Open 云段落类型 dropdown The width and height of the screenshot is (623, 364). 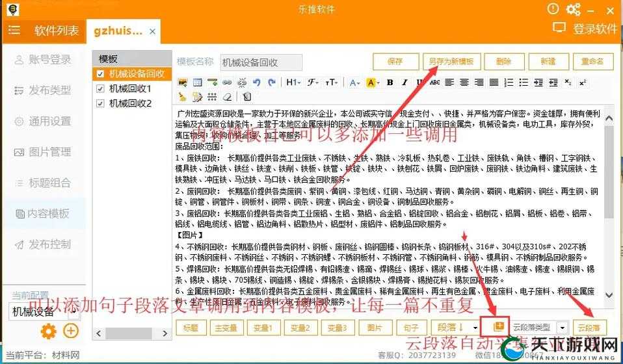pos(563,328)
